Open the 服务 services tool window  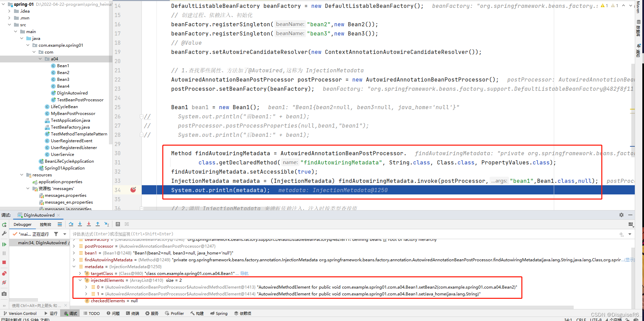[152, 313]
